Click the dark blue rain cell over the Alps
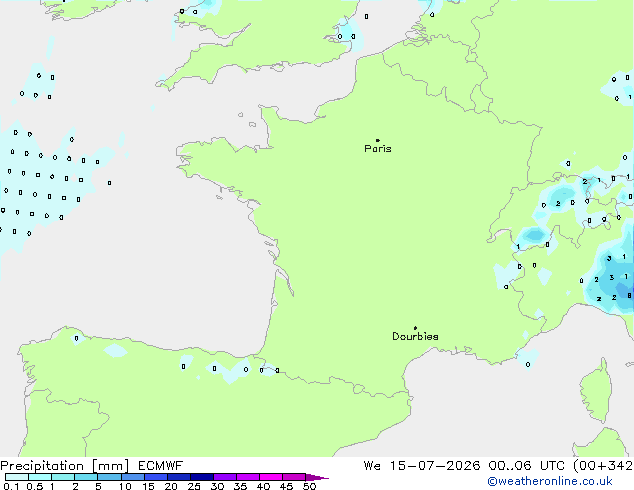 [621, 283]
